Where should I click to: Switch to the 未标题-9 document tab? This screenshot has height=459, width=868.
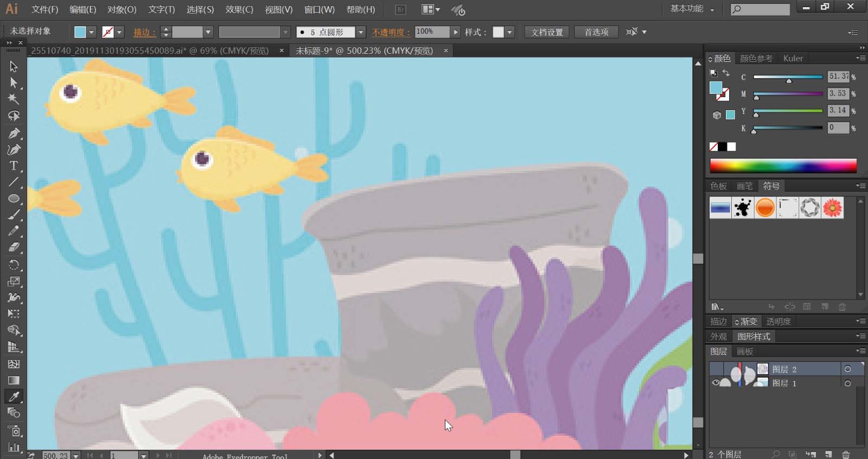(x=364, y=50)
